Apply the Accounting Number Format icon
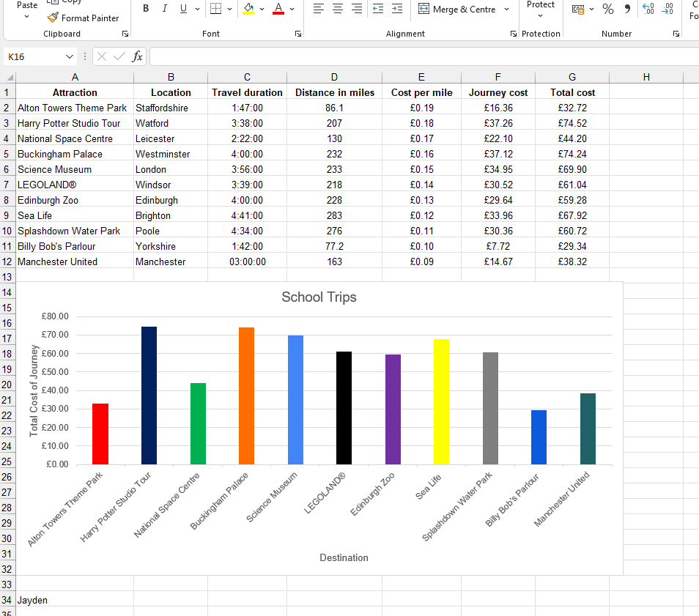The width and height of the screenshot is (699, 616). (x=578, y=9)
